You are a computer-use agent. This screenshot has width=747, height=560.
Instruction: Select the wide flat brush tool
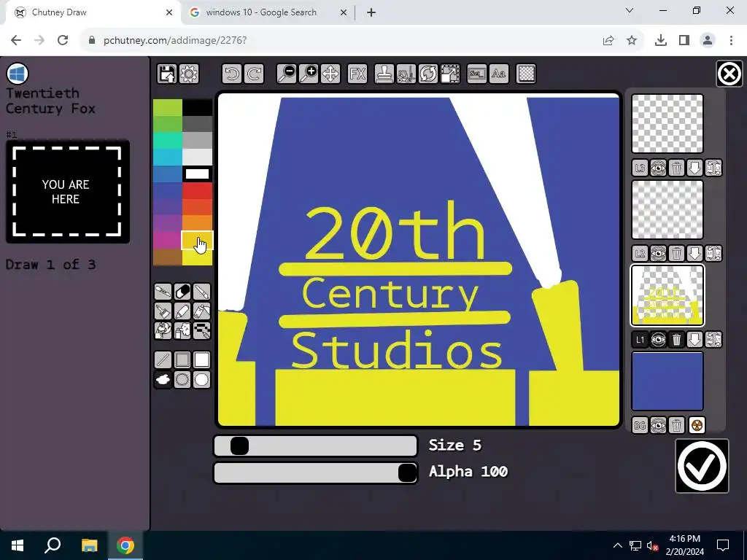163,311
